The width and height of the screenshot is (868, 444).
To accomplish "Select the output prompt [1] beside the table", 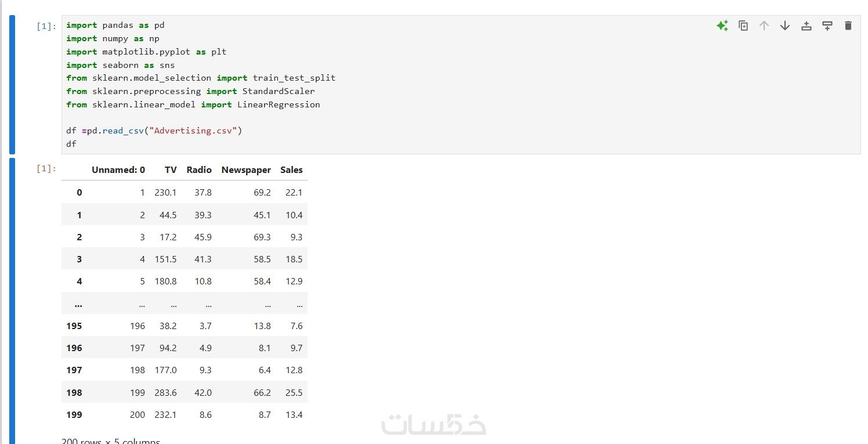I will click(46, 168).
